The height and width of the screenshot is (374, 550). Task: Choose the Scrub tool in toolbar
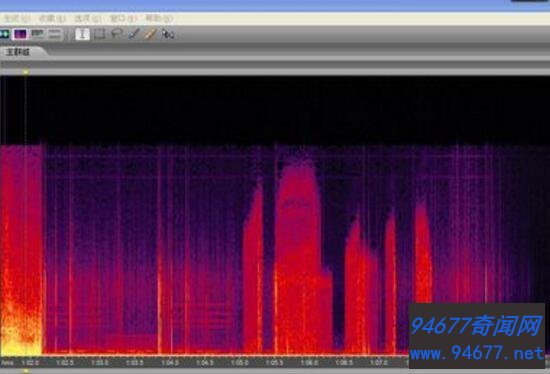[168, 34]
